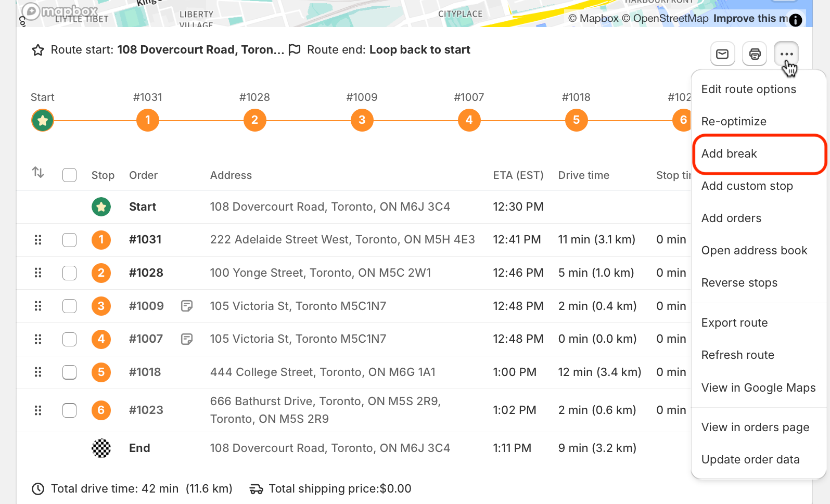The image size is (830, 504).
Task: Click the sort arrows icon in table header
Action: pos(38,172)
